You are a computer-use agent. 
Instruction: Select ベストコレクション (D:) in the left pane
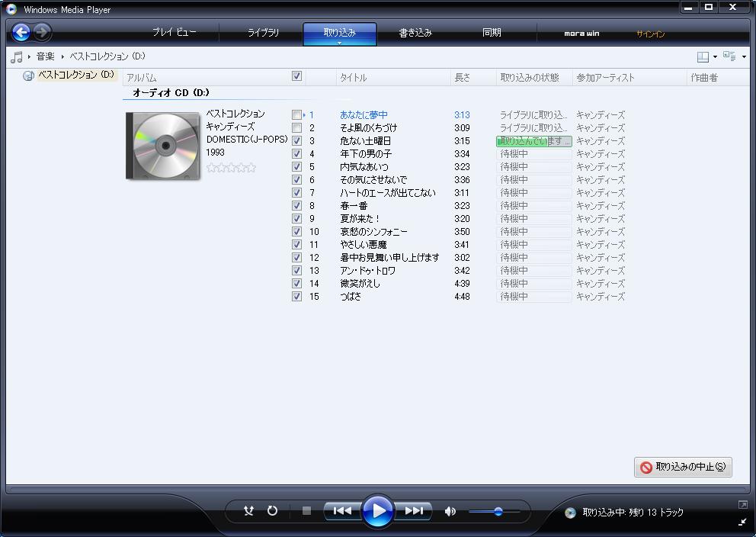coord(76,75)
